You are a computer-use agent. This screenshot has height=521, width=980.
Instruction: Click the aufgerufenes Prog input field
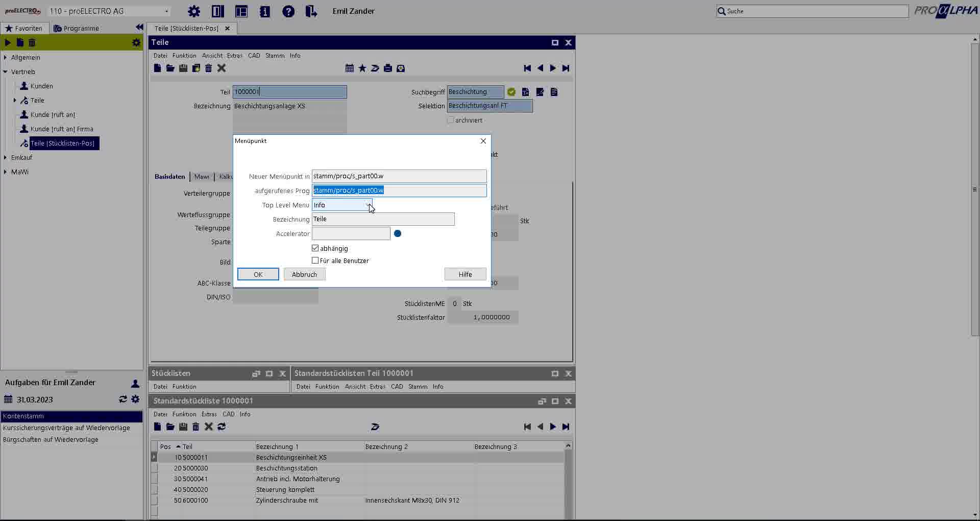coord(399,191)
